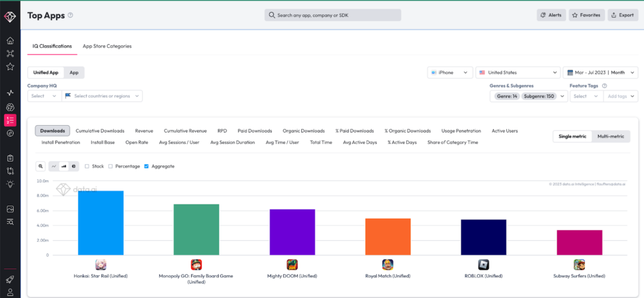644x298 pixels.
Task: Switch to pie chart view
Action: (74, 166)
